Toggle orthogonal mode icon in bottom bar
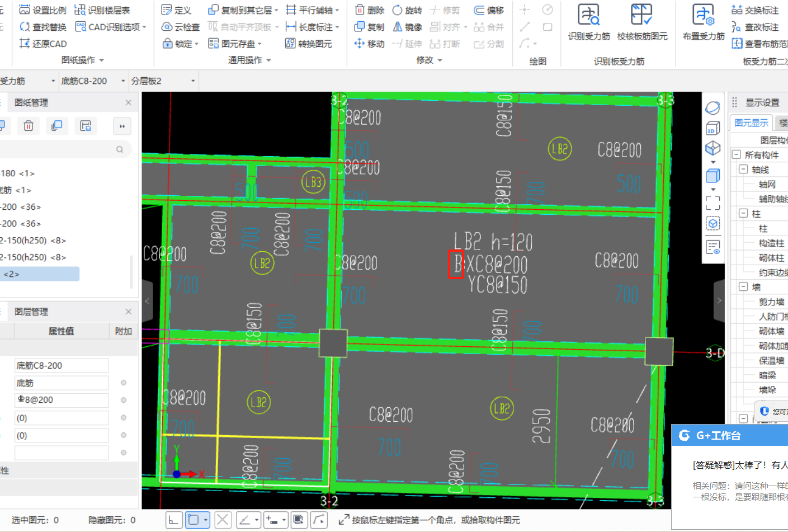 173,520
